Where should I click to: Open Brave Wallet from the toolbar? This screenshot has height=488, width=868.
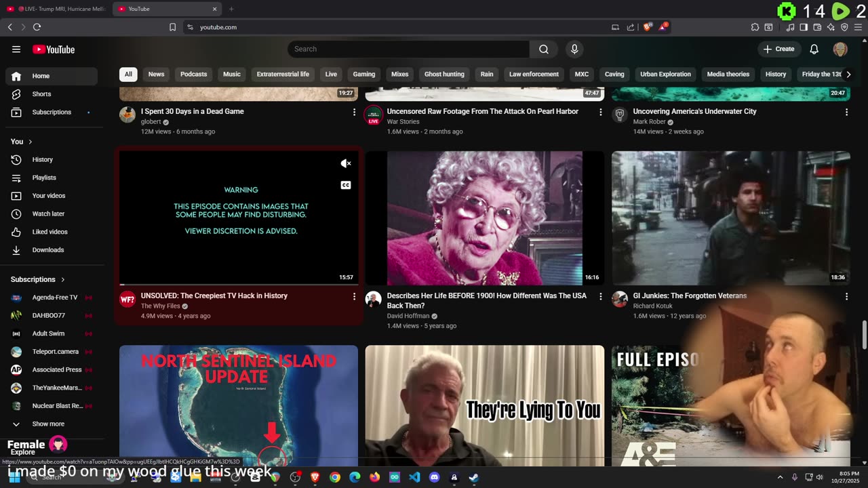[x=817, y=27]
